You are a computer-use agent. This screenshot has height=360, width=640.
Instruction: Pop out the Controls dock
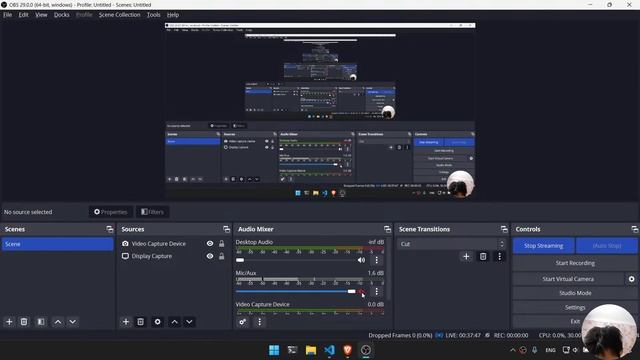point(634,229)
